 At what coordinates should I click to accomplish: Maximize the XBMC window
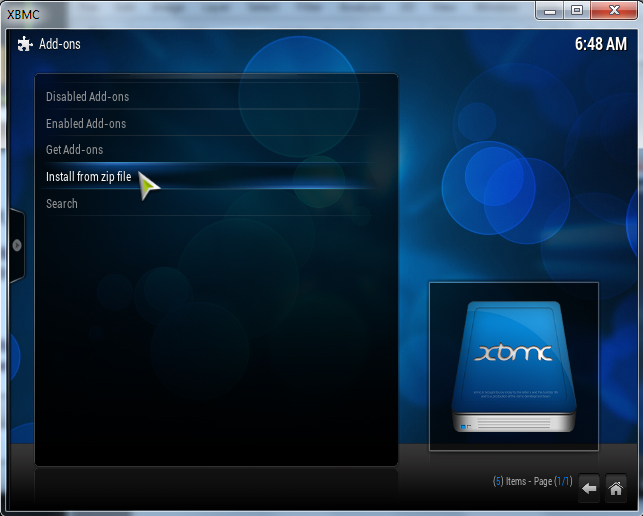point(577,11)
